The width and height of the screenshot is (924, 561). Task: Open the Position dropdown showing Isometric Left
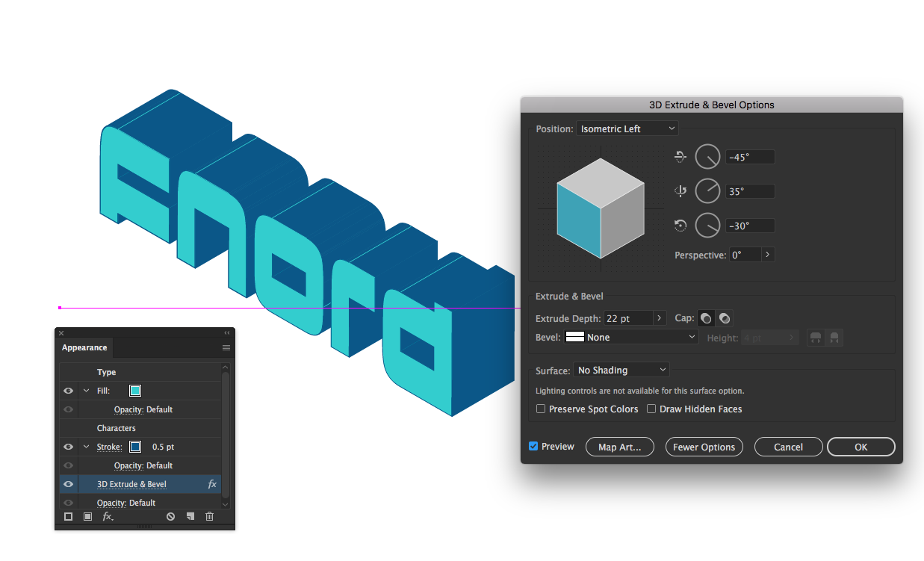click(627, 128)
